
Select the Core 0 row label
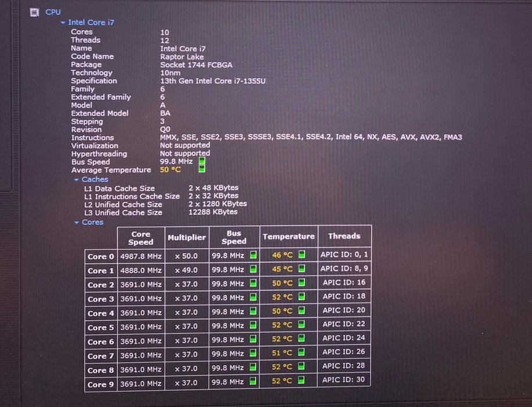101,256
